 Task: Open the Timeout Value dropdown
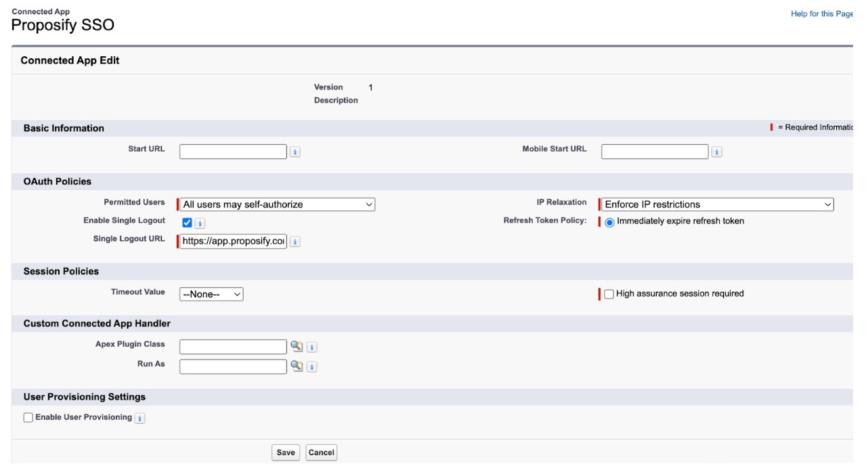coord(211,293)
